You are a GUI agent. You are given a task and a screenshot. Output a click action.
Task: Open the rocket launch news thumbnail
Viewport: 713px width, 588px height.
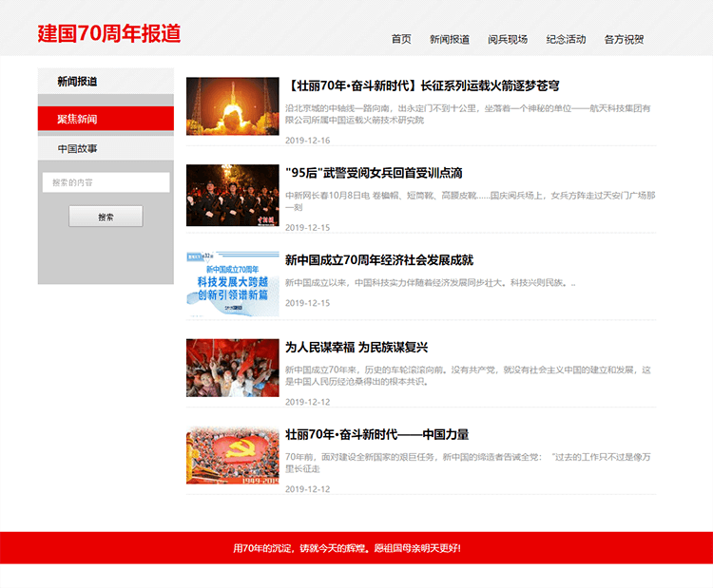[232, 106]
